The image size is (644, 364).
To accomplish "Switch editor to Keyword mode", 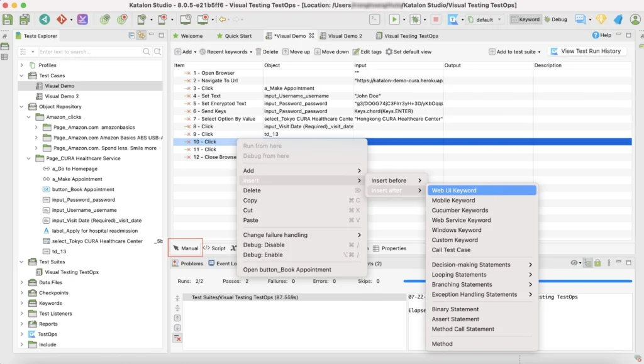I will [x=526, y=19].
